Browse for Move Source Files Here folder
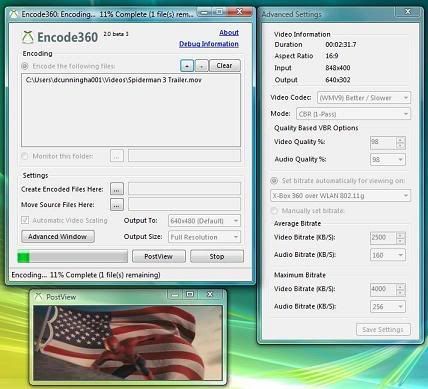The height and width of the screenshot is (389, 428). (x=117, y=205)
